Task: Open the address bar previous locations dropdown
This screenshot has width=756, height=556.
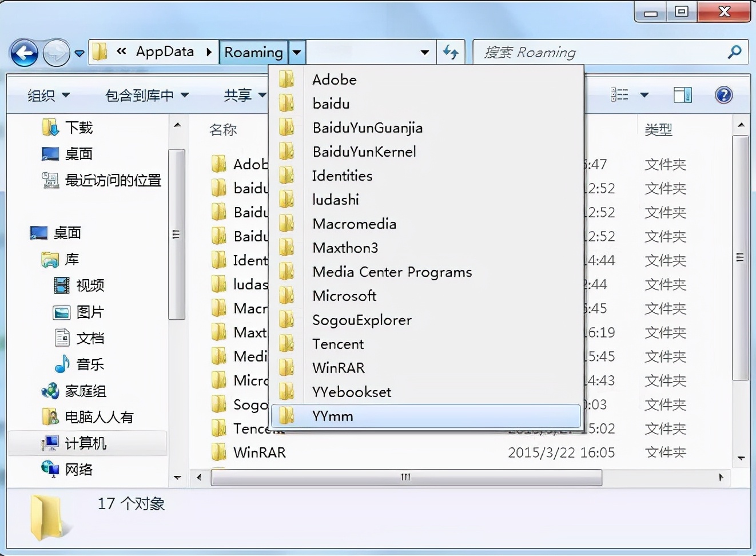Action: pyautogui.click(x=425, y=52)
